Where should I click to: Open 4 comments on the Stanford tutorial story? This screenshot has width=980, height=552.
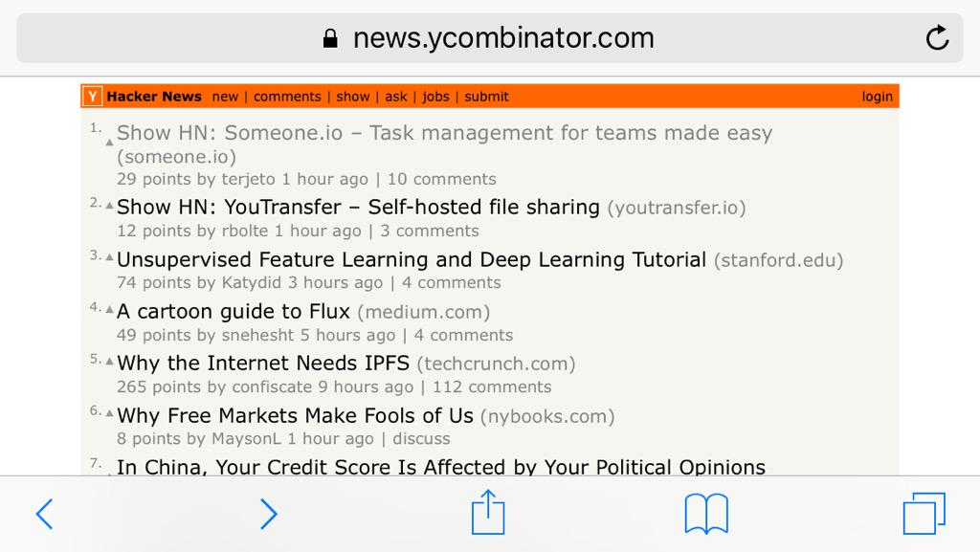pos(452,283)
